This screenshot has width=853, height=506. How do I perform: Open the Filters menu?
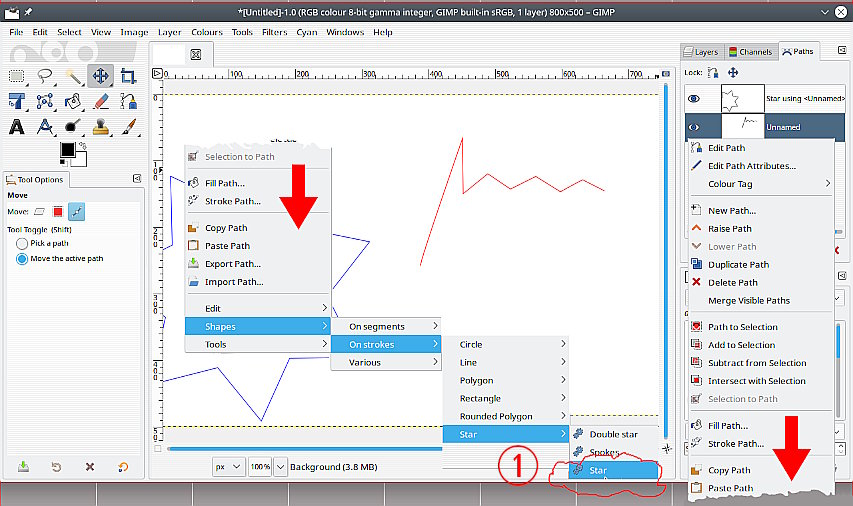point(274,32)
